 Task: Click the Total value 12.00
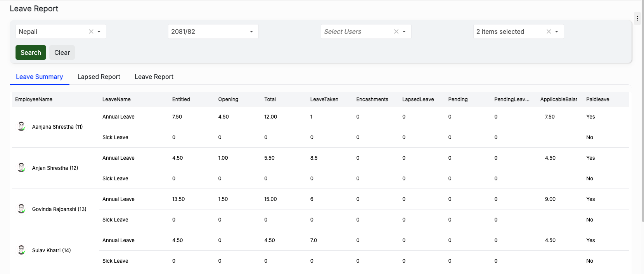tap(271, 117)
